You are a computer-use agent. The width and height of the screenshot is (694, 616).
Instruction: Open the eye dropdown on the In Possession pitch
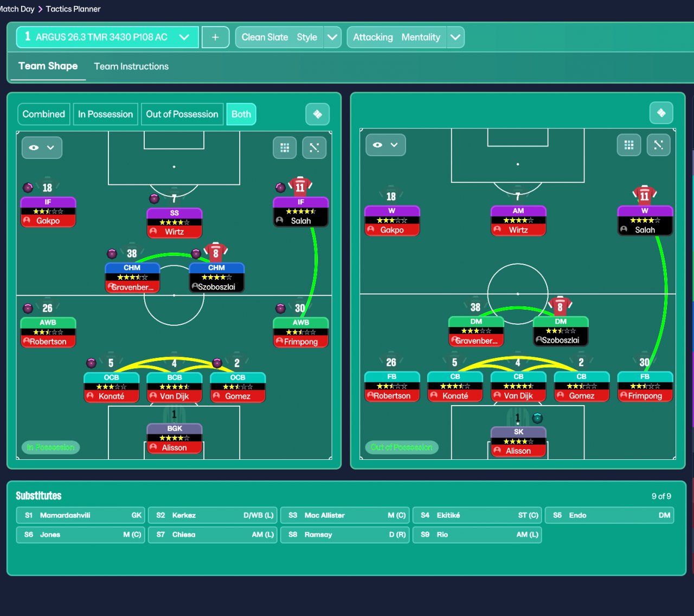tap(42, 147)
